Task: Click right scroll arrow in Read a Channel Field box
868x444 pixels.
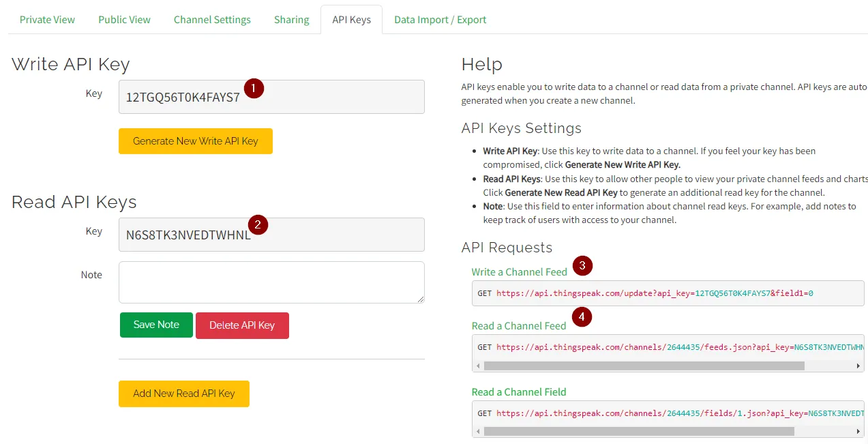Action: (858, 431)
